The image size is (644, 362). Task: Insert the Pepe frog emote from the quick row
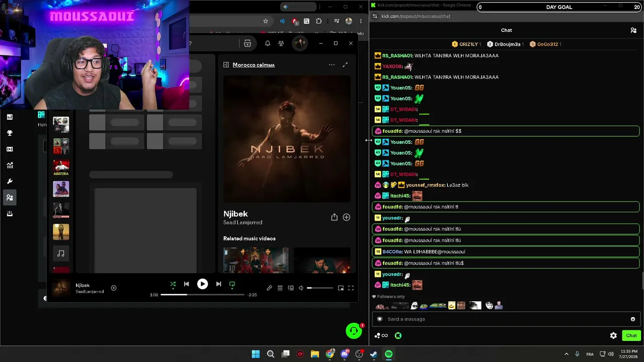click(425, 305)
